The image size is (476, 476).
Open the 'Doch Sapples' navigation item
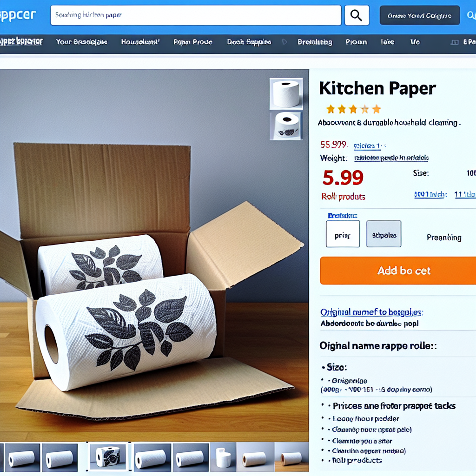249,42
